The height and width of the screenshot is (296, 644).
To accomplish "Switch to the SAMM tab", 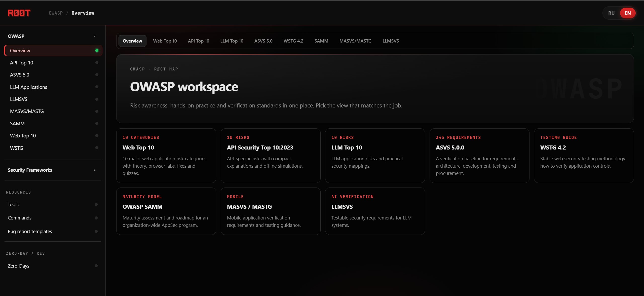I will 321,41.
